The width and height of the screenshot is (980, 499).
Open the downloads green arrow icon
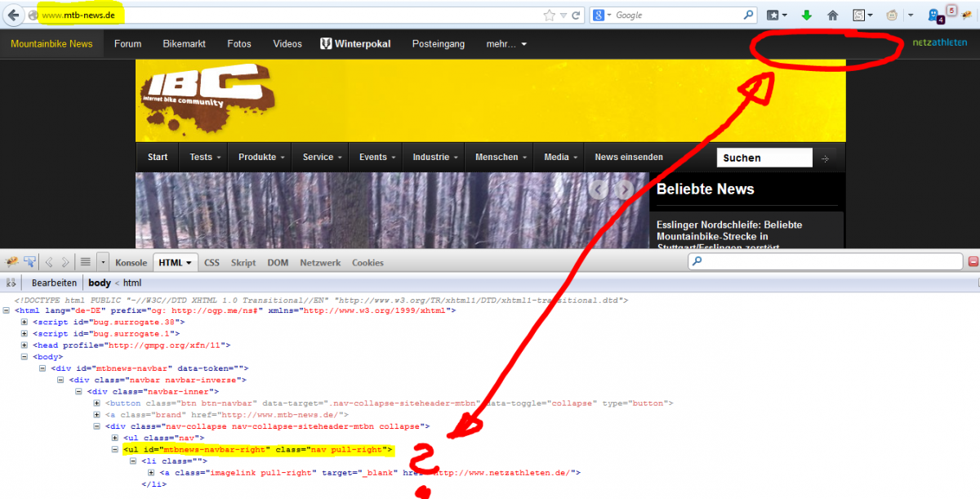[806, 15]
